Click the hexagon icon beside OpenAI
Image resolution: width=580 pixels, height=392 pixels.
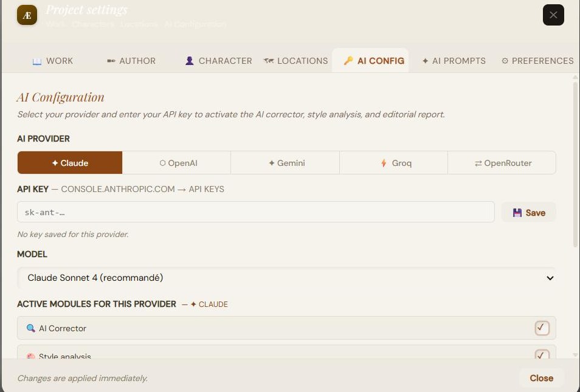click(x=162, y=163)
